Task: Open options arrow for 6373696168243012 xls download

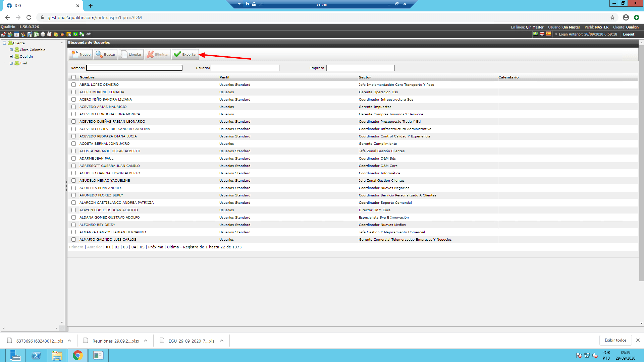Action: [x=69, y=341]
